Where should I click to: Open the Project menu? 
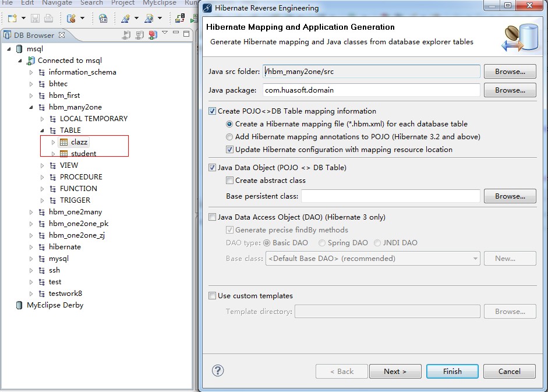pyautogui.click(x=123, y=3)
